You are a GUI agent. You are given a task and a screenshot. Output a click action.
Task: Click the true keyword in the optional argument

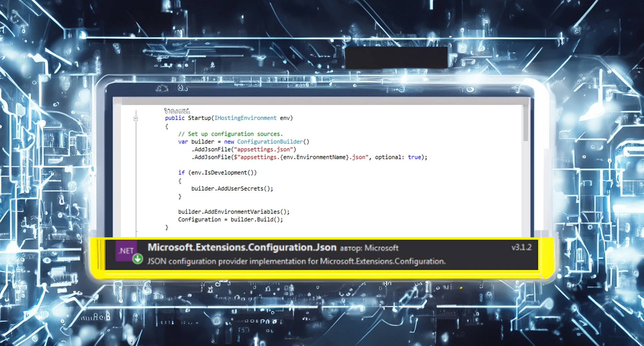click(x=415, y=157)
